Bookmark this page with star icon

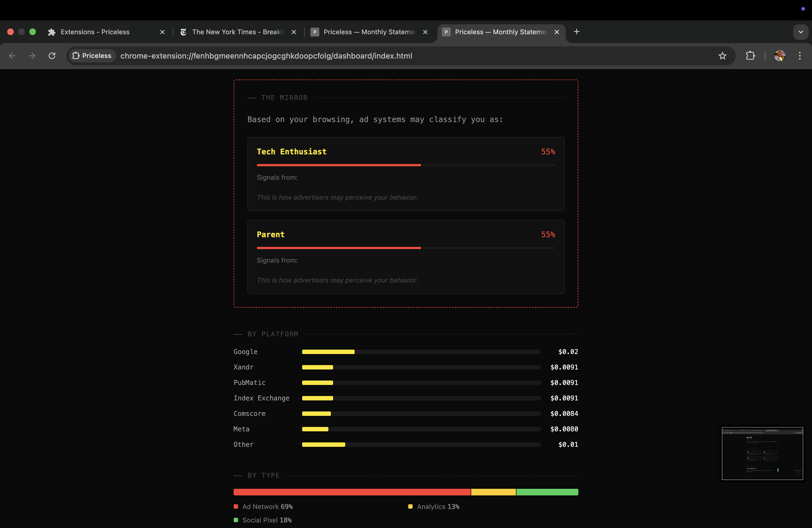click(722, 56)
